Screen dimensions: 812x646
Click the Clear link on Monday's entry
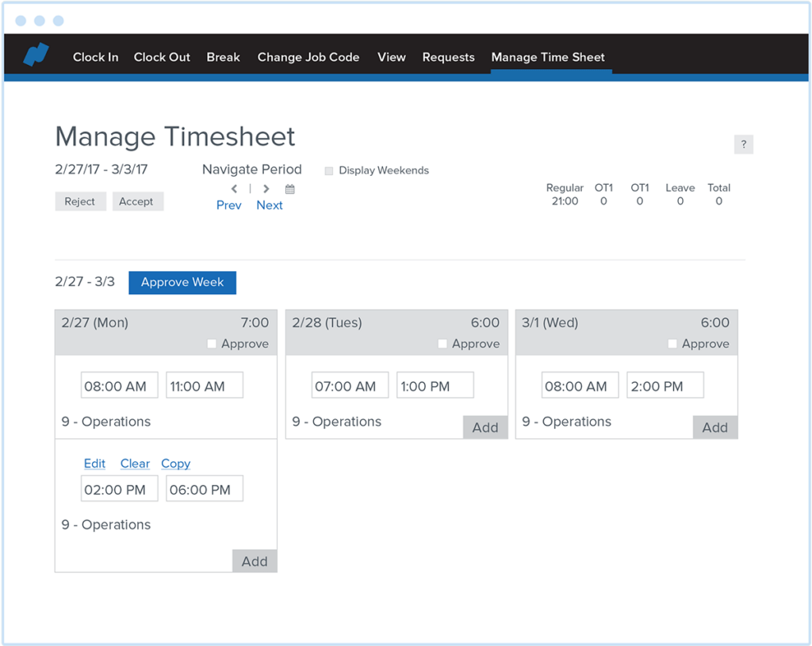pyautogui.click(x=135, y=463)
